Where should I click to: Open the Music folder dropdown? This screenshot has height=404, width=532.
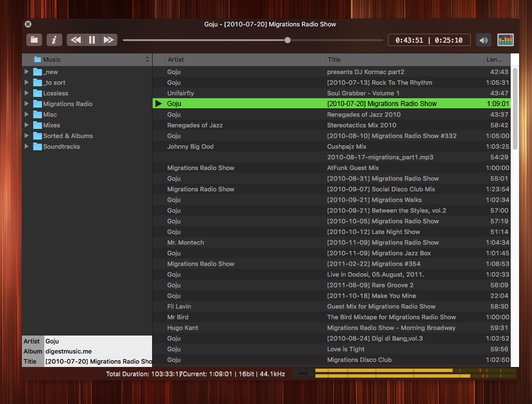87,59
